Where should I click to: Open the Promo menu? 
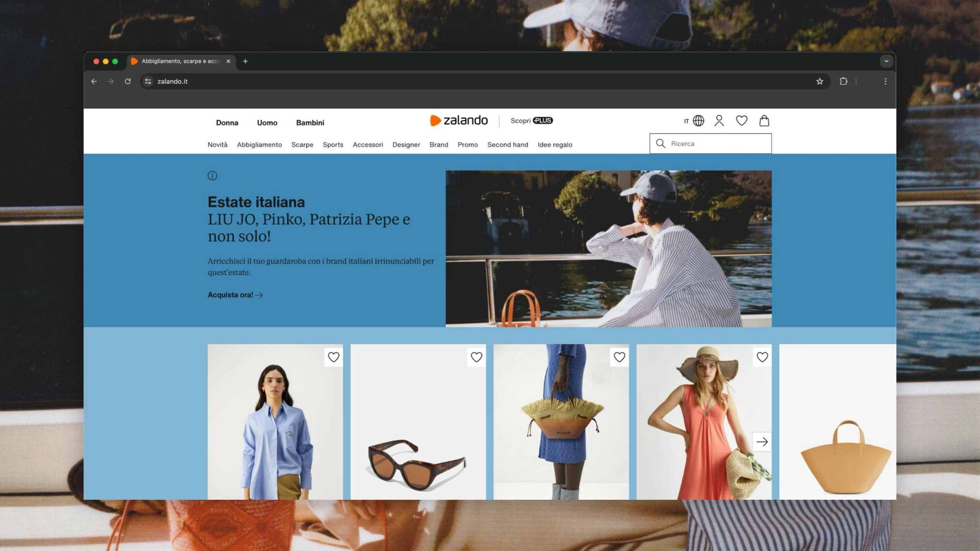[x=467, y=145]
